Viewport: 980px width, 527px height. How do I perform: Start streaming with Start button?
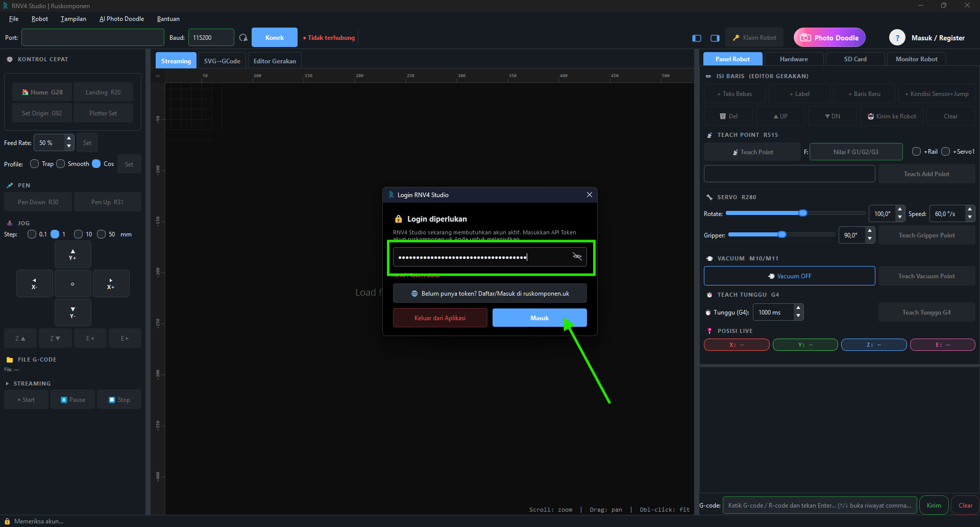pos(26,400)
